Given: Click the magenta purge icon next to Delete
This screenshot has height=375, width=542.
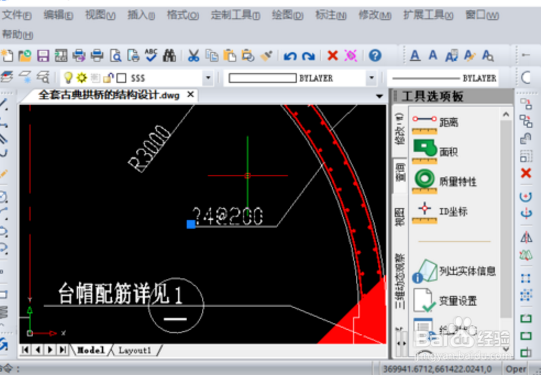Looking at the screenshot, I should [x=351, y=55].
